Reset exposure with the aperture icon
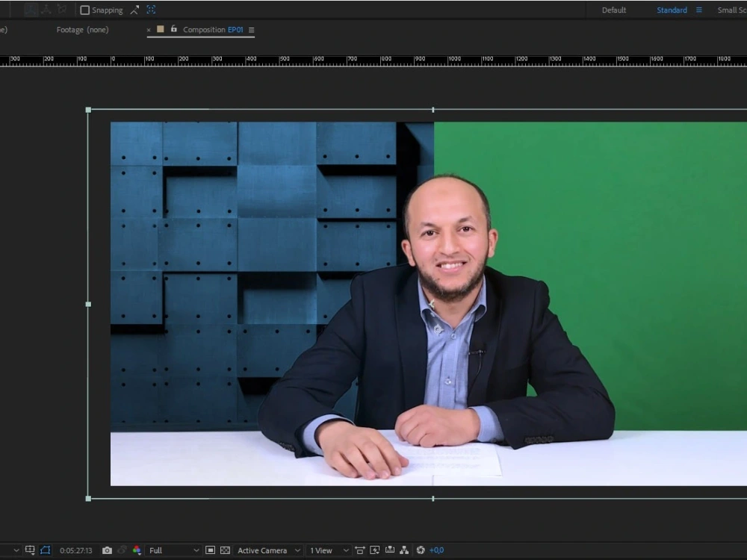The height and width of the screenshot is (560, 747). tap(420, 550)
